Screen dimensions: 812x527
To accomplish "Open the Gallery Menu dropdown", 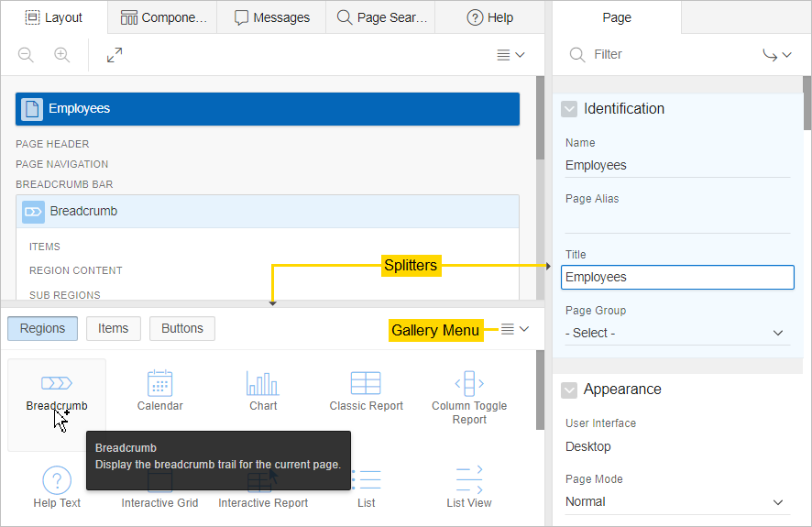I will pos(514,329).
